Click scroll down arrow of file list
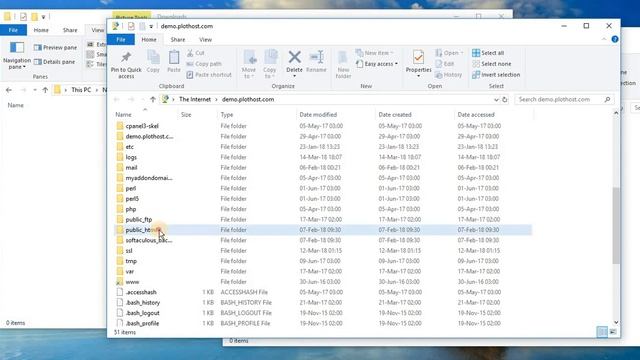Viewport: 640px width, 360px height. coord(616,322)
